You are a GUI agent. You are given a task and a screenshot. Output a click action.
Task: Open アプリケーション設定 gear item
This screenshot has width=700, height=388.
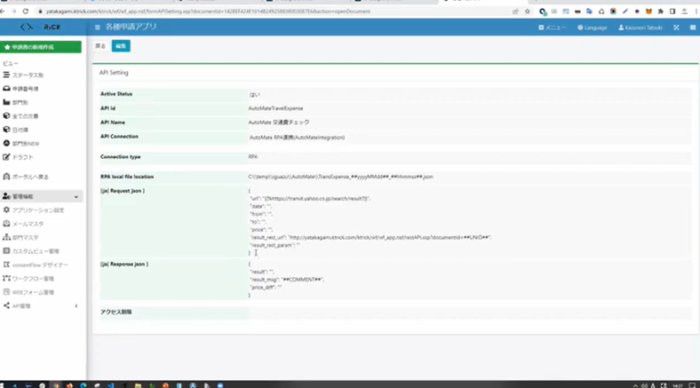click(x=33, y=210)
